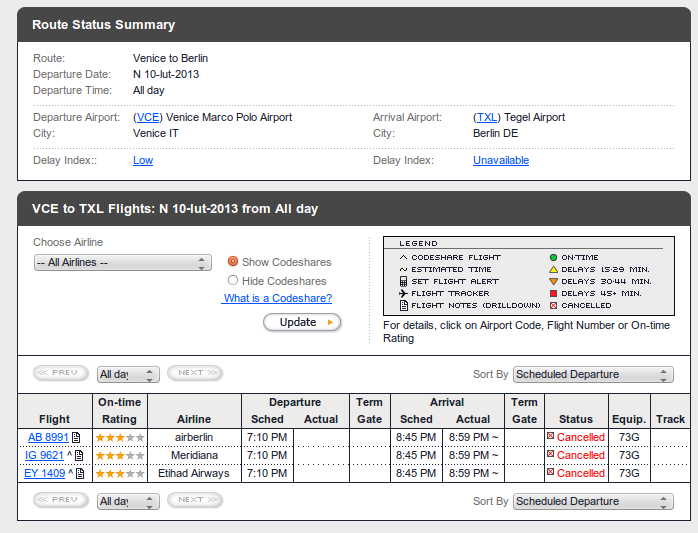Viewport: 698px width, 533px height.
Task: Click 8:45 PM scheduled arrival in airberlin row
Action: pos(416,437)
